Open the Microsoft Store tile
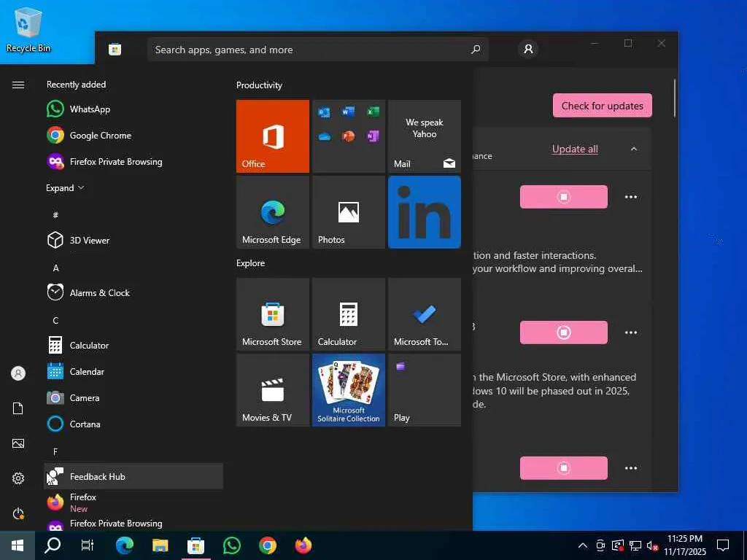This screenshot has width=747, height=560. pos(273,314)
